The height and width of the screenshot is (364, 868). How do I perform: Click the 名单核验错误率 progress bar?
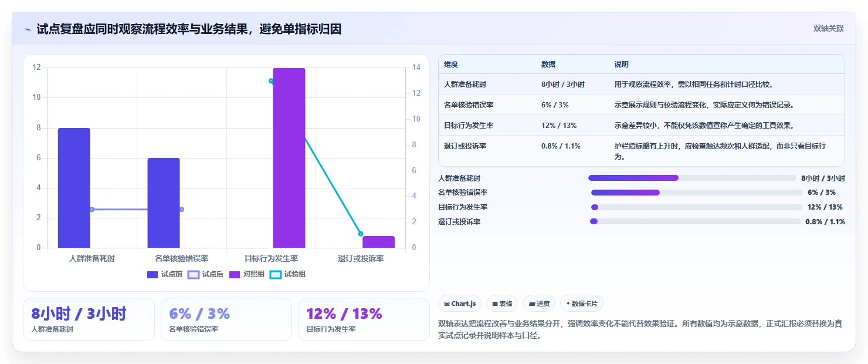pos(697,193)
